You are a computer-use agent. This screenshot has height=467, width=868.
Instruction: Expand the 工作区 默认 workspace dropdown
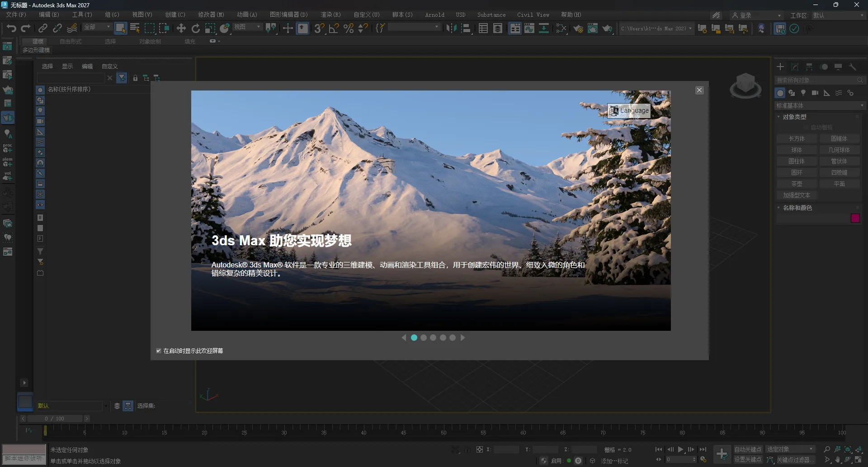click(838, 15)
